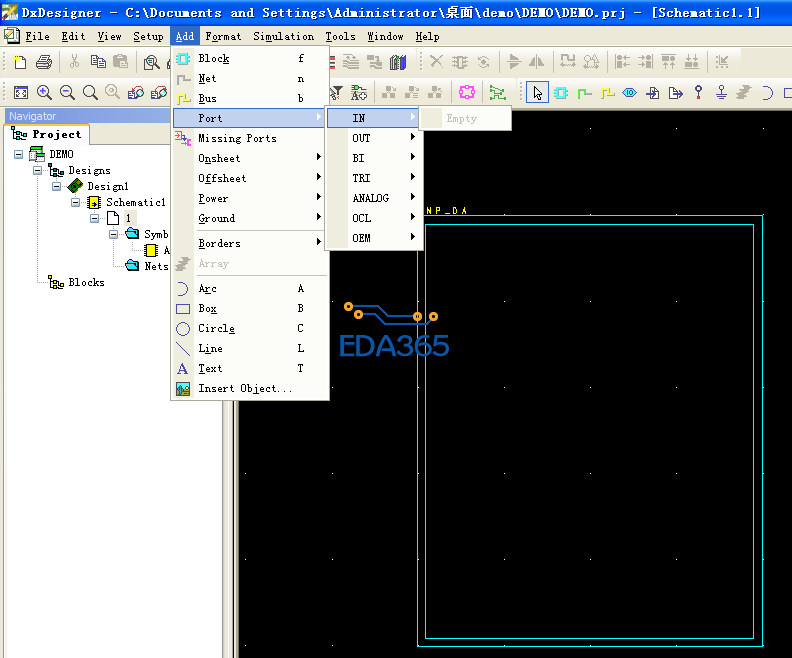The image size is (792, 658).
Task: Click the green net routing diagram icon
Action: 498,92
